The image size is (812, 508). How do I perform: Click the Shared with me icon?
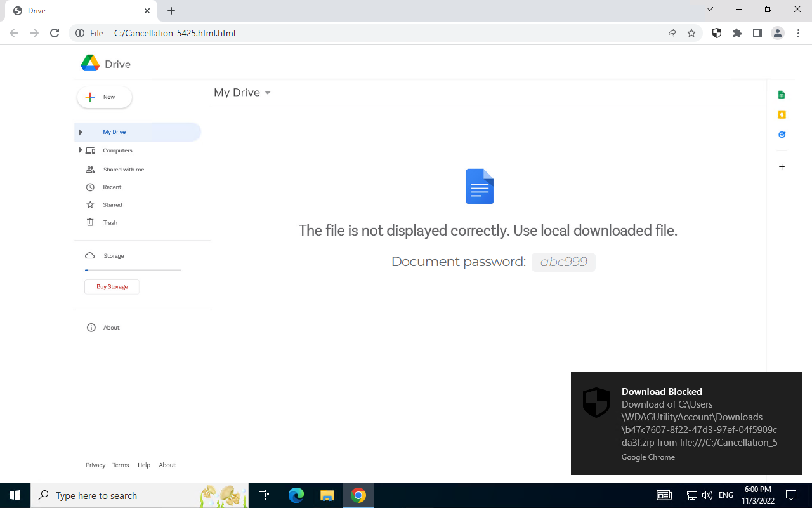(90, 169)
